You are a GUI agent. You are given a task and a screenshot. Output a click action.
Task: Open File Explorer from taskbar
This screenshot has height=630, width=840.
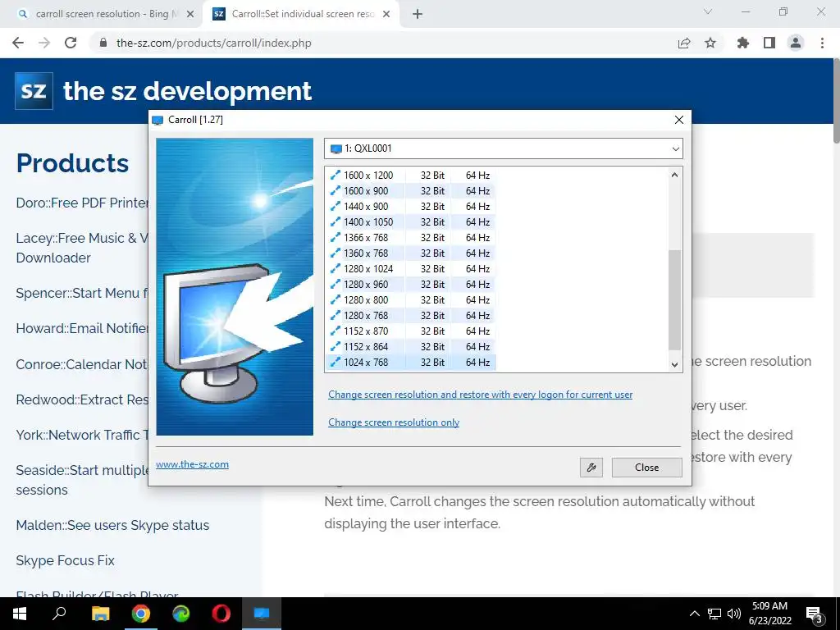100,614
